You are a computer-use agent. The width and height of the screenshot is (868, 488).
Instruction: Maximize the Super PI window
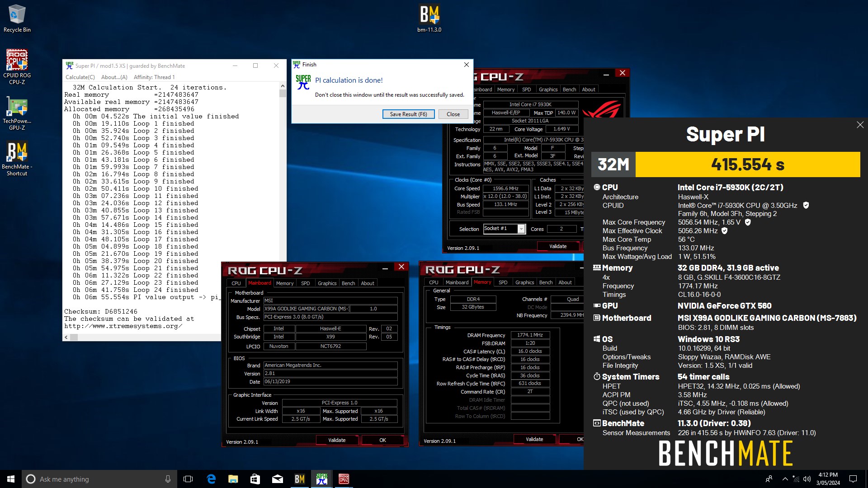(x=255, y=66)
